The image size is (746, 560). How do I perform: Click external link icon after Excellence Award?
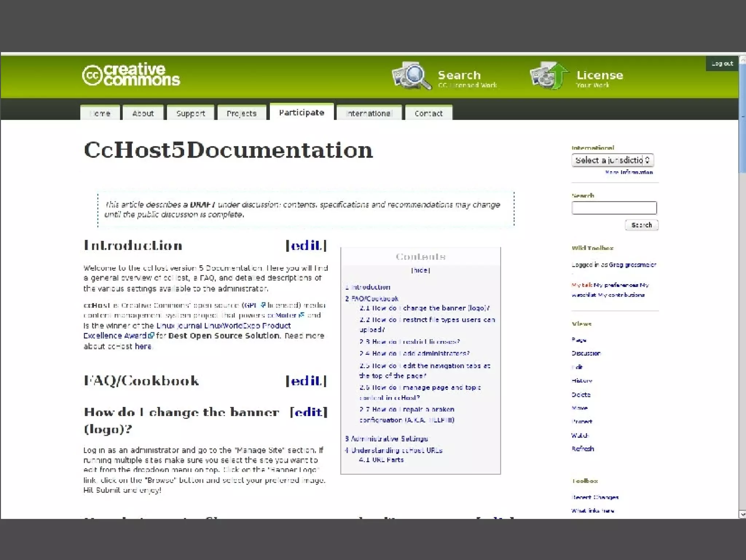[151, 335]
